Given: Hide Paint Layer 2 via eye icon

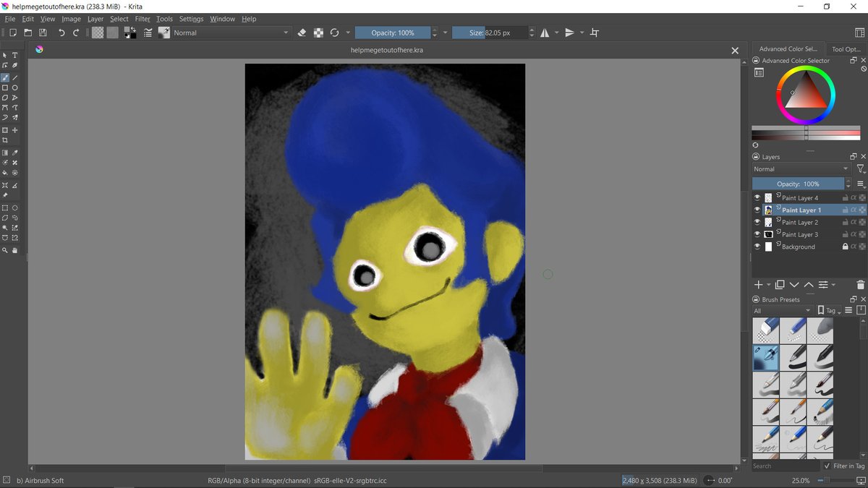Looking at the screenshot, I should [757, 222].
